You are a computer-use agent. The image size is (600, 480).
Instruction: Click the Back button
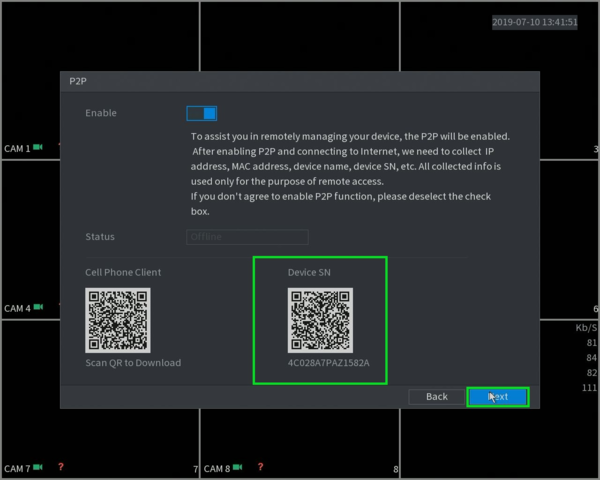[x=437, y=397]
